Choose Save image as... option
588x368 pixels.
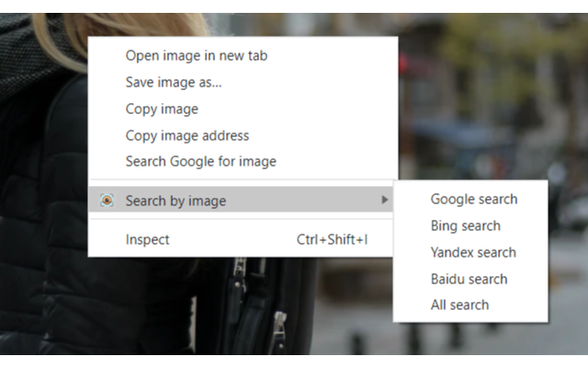[174, 82]
